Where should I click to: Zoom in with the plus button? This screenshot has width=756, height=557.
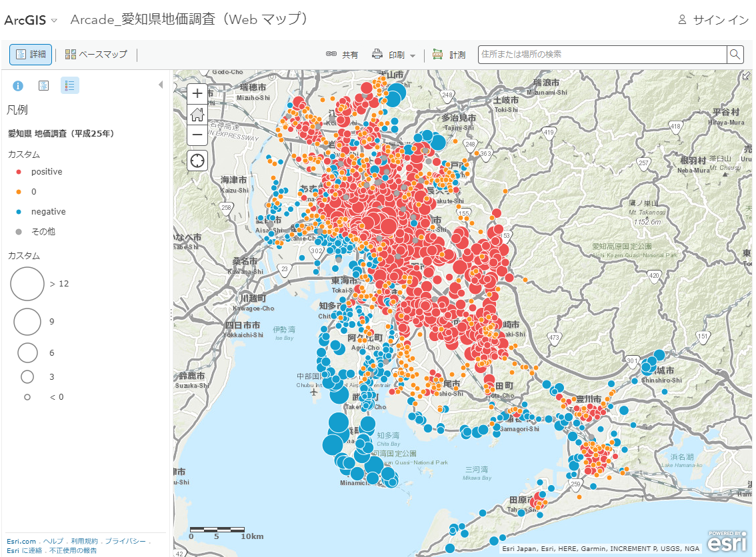(197, 93)
